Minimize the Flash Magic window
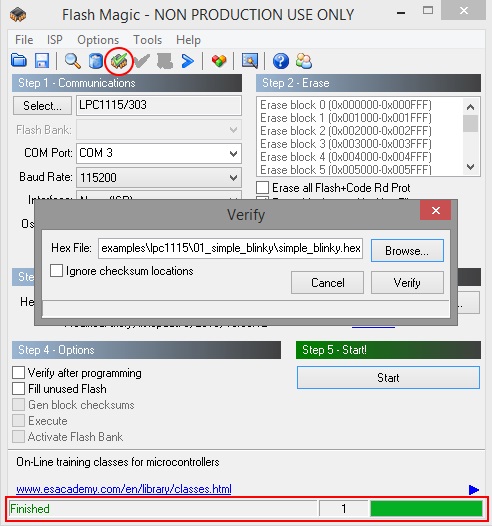This screenshot has height=526, width=492. 401,13
